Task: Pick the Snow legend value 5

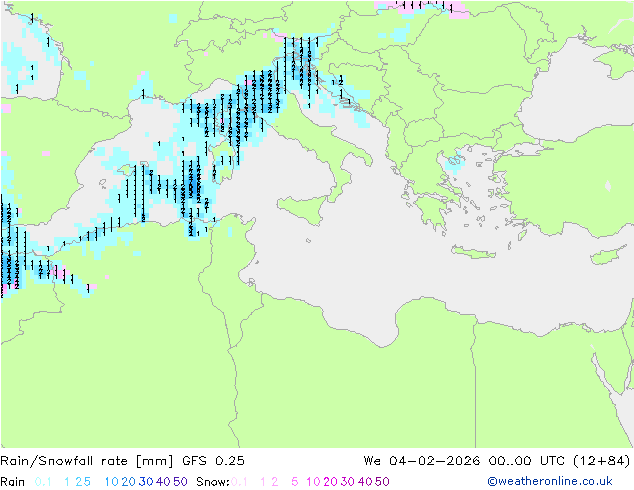Action: click(295, 482)
